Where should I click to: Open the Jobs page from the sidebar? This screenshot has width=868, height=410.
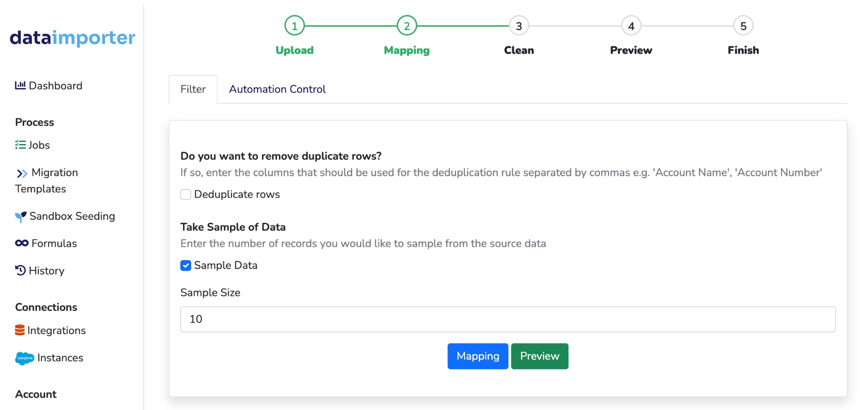tap(38, 144)
